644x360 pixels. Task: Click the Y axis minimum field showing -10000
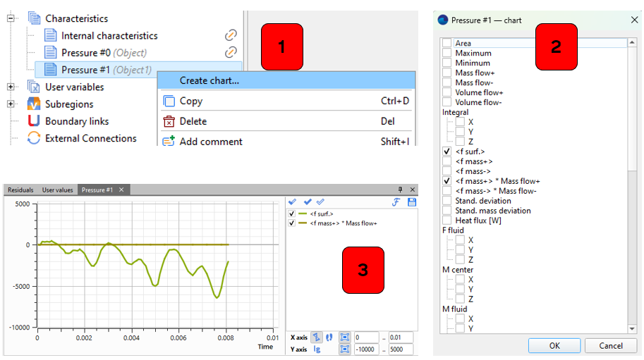tap(365, 349)
